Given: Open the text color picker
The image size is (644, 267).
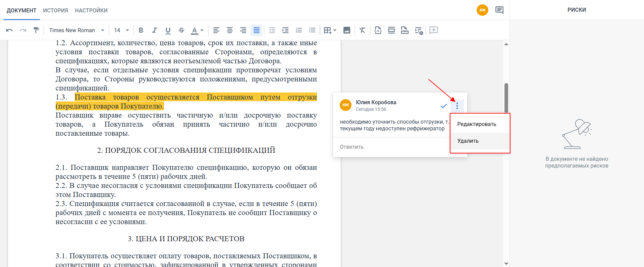Looking at the screenshot, I should pos(197,30).
